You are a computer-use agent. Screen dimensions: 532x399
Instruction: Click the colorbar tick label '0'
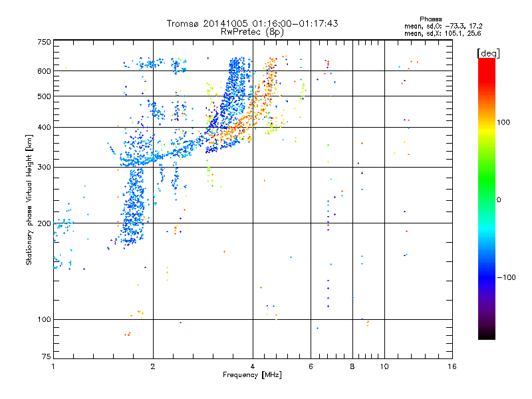(499, 200)
